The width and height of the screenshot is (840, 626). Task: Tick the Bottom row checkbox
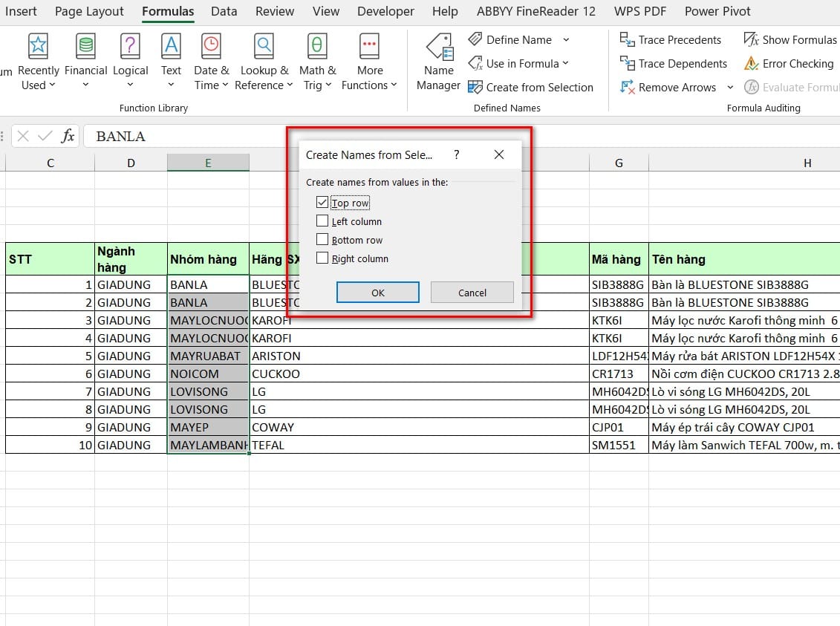(322, 240)
